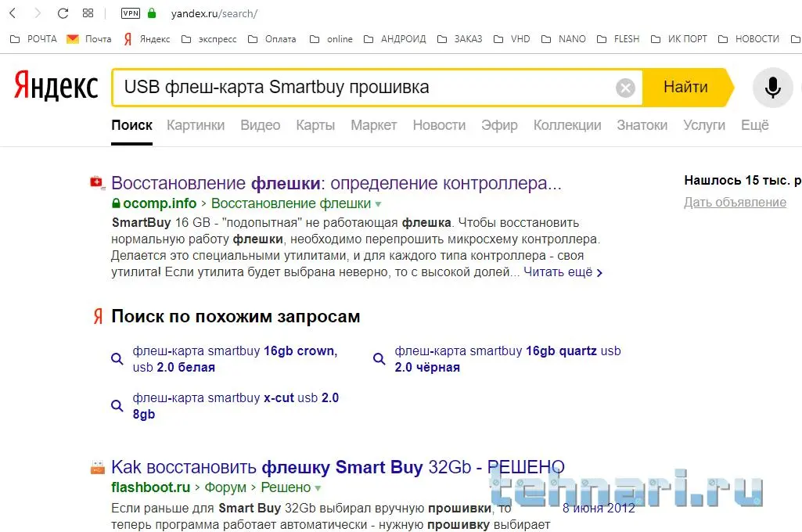This screenshot has width=802, height=532.
Task: Toggle the VPN badge in address bar
Action: coord(131,13)
